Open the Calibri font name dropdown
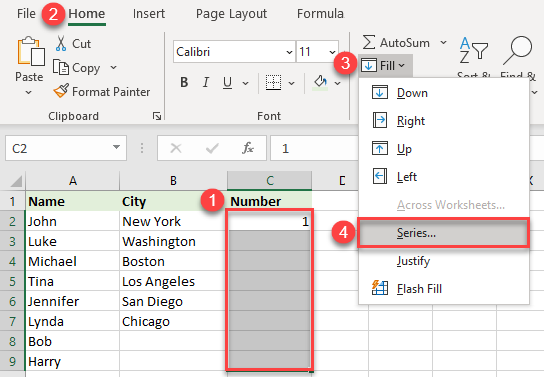Viewport: 544px width, 377px height. point(289,52)
